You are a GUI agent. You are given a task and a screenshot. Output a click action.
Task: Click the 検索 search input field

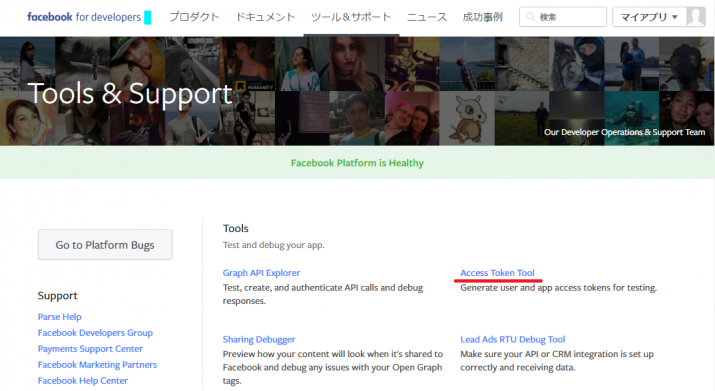coord(563,17)
